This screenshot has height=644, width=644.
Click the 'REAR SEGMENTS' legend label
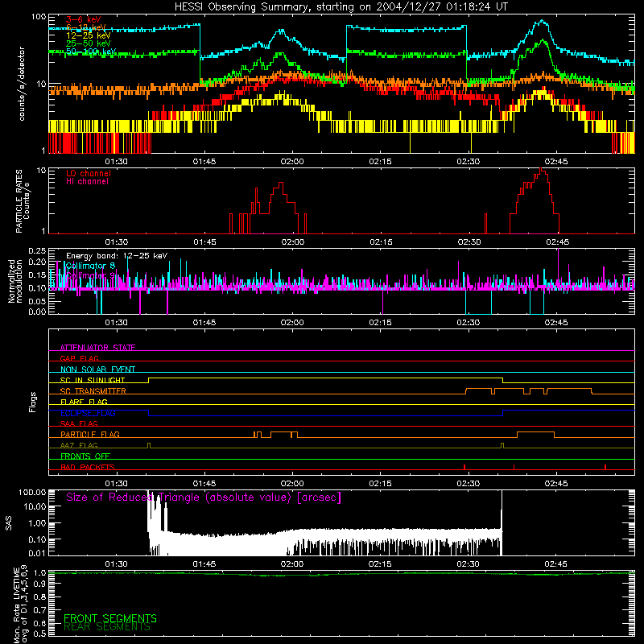pos(107,627)
